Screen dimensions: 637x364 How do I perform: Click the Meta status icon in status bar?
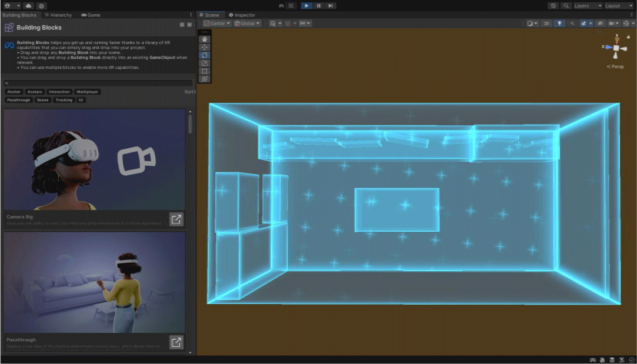(x=593, y=360)
